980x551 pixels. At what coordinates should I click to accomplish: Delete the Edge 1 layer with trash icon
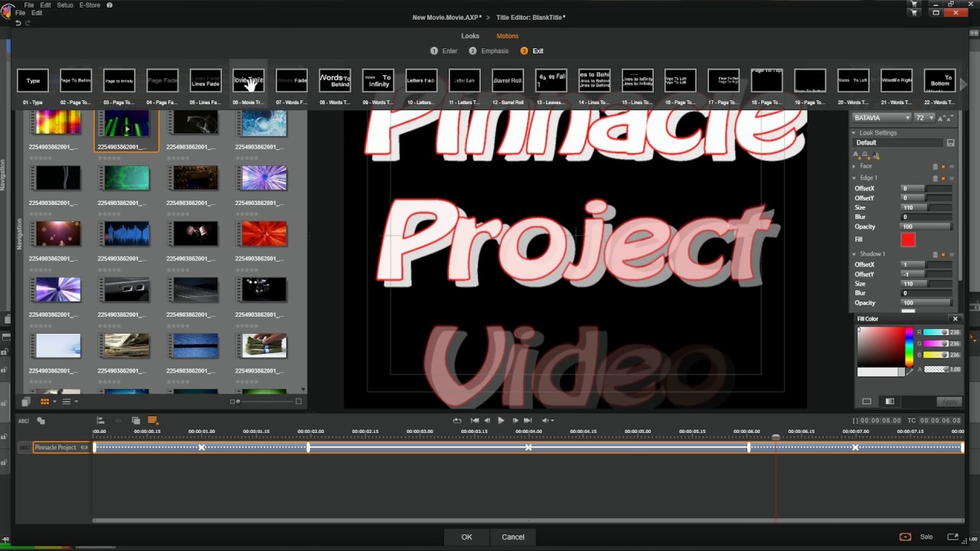pyautogui.click(x=935, y=178)
